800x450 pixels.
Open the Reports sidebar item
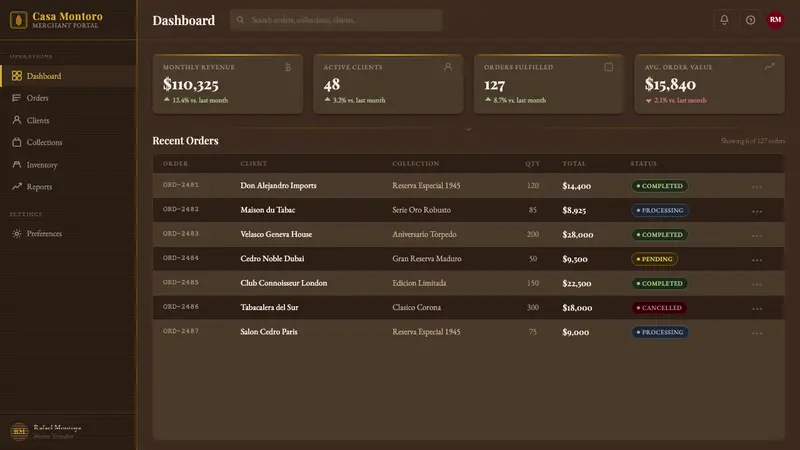click(x=68, y=187)
